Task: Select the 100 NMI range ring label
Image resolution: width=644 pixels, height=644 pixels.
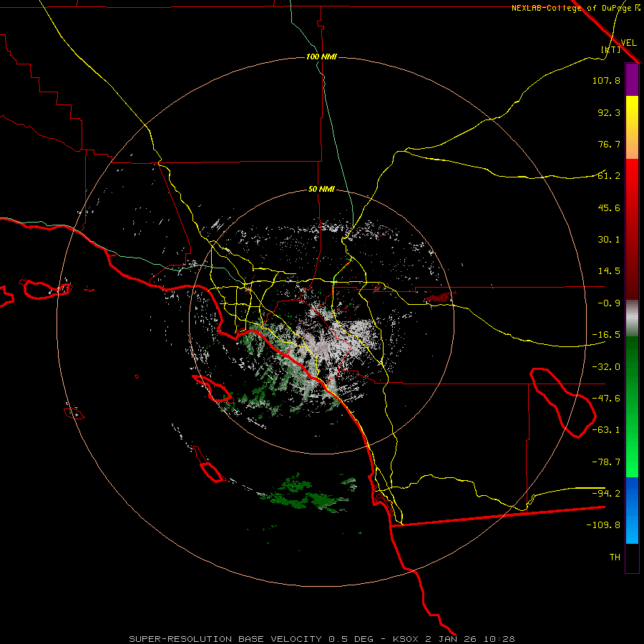Action: [x=321, y=57]
